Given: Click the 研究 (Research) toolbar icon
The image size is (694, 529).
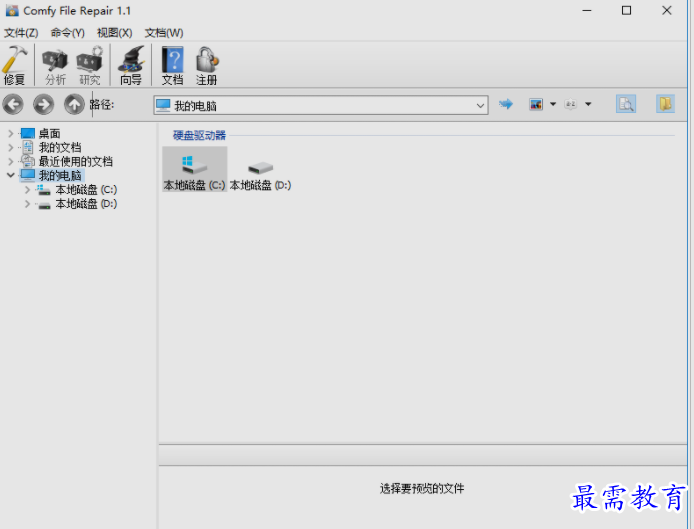Looking at the screenshot, I should pos(90,65).
